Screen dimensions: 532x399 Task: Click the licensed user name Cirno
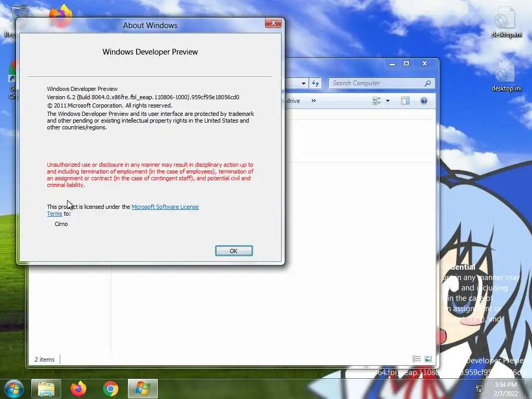[x=61, y=224]
